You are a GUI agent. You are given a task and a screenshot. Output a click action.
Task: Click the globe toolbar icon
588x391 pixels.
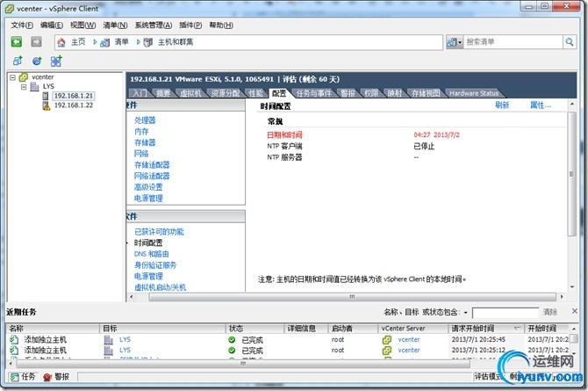[x=37, y=61]
